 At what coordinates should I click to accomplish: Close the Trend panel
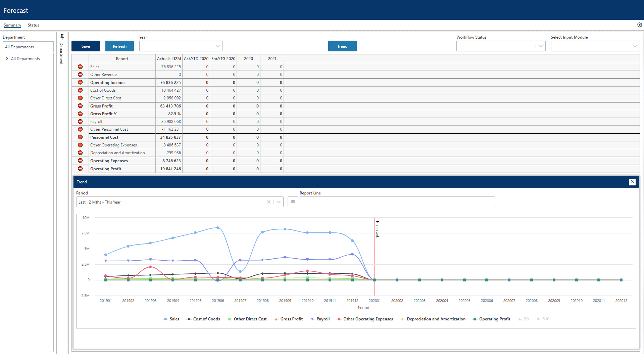click(632, 182)
